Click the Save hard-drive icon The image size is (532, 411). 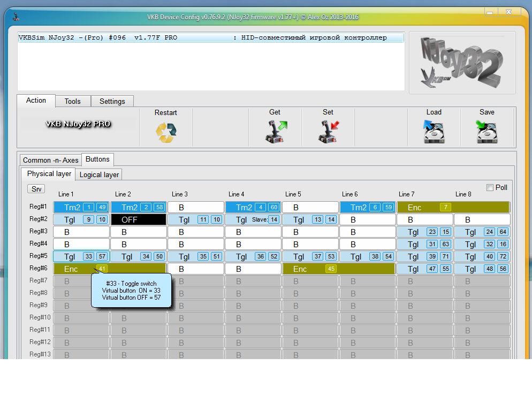tap(487, 132)
